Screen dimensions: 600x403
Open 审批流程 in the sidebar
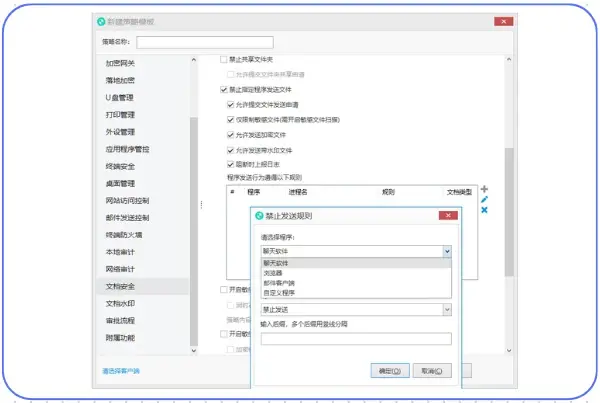[120, 321]
